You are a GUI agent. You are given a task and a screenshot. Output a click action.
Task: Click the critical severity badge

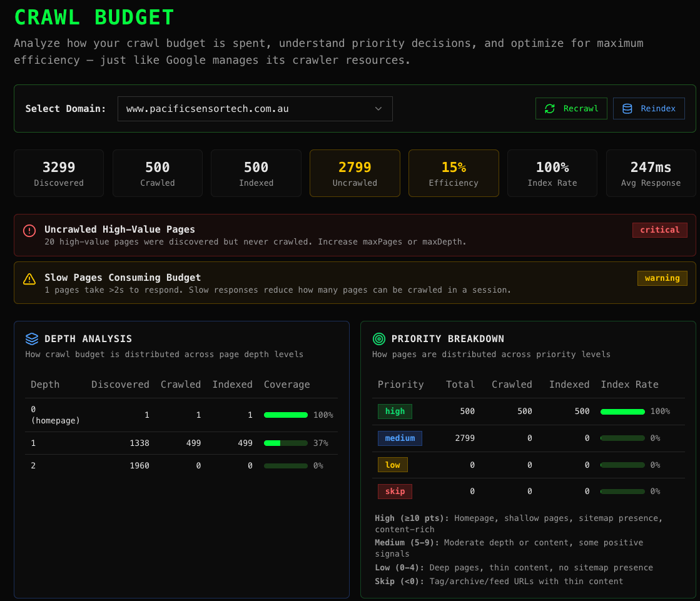[659, 230]
